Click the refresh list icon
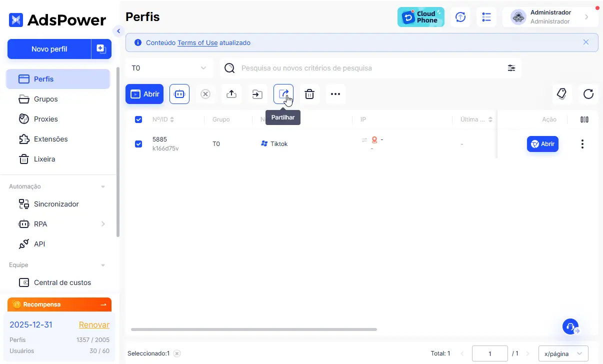The height and width of the screenshot is (364, 603). pyautogui.click(x=588, y=94)
